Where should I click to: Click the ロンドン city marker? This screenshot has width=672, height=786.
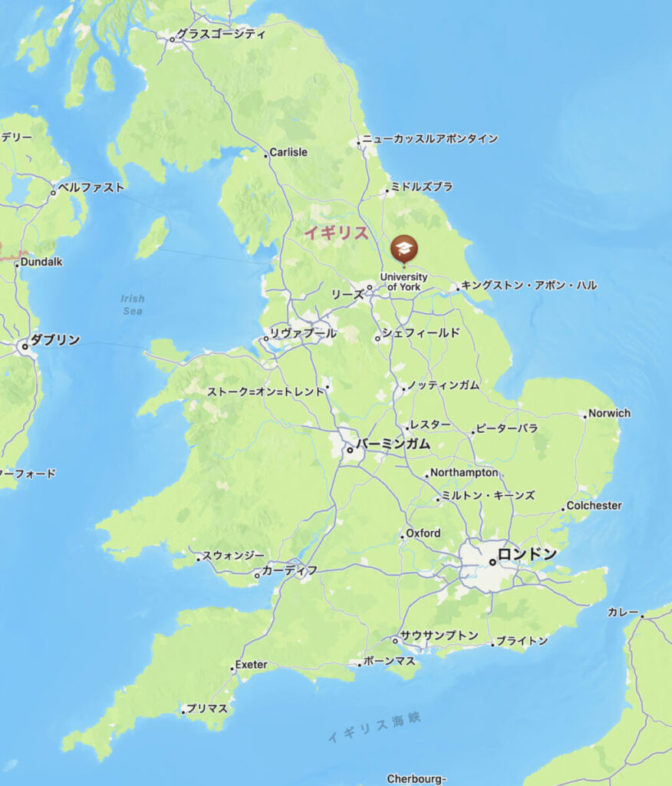(492, 563)
